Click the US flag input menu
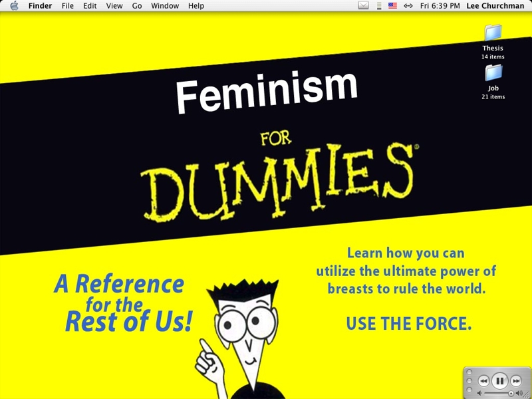The image size is (532, 399). [x=392, y=6]
